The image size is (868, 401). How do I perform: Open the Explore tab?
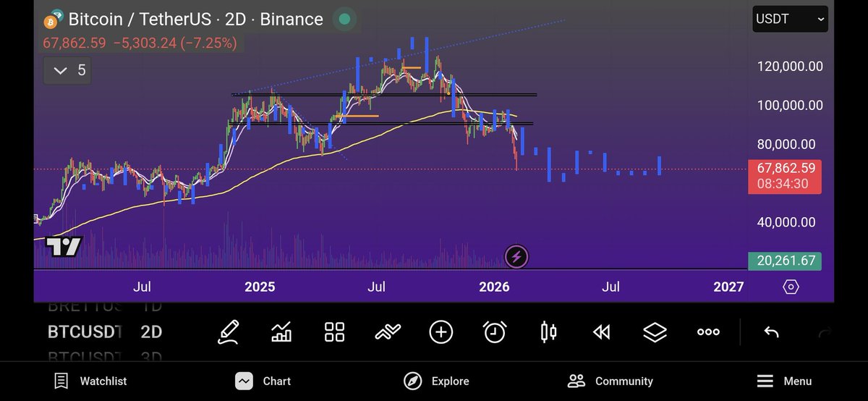[x=436, y=381]
